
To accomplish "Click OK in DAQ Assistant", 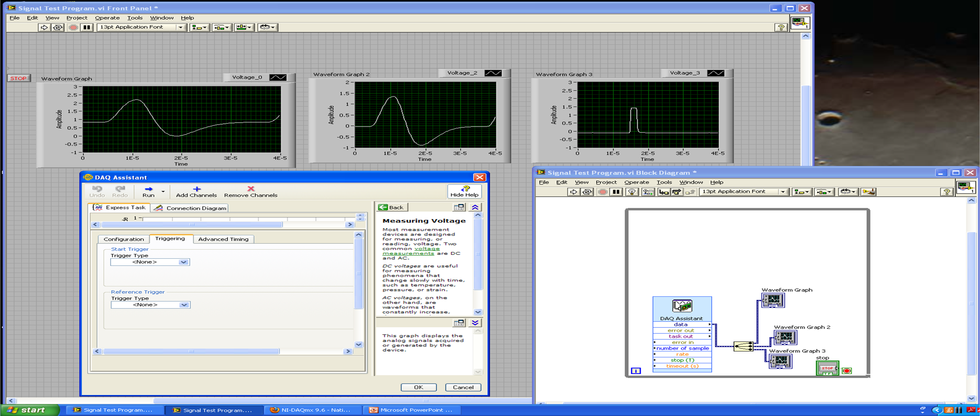I will click(x=419, y=387).
